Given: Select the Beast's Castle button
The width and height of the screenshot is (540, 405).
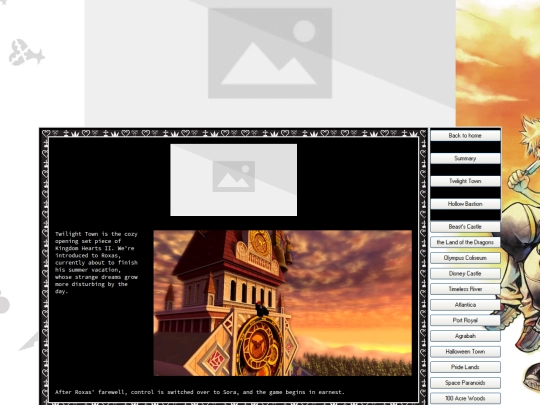Looking at the screenshot, I should click(465, 226).
